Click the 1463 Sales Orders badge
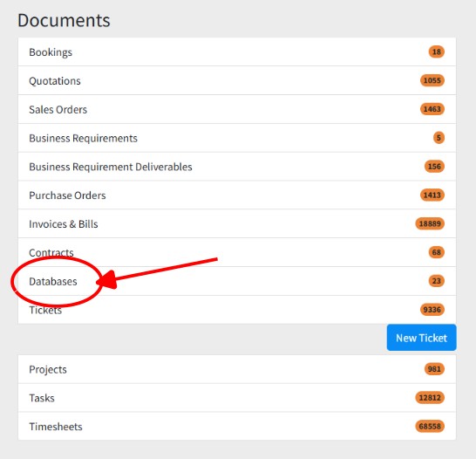This screenshot has height=459, width=476. pos(432,109)
